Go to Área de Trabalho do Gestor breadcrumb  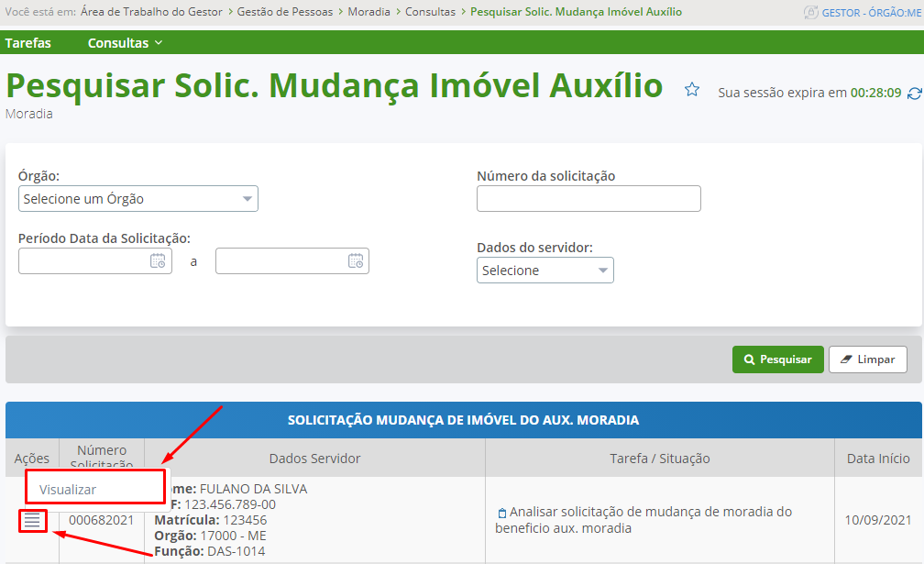[x=151, y=12]
